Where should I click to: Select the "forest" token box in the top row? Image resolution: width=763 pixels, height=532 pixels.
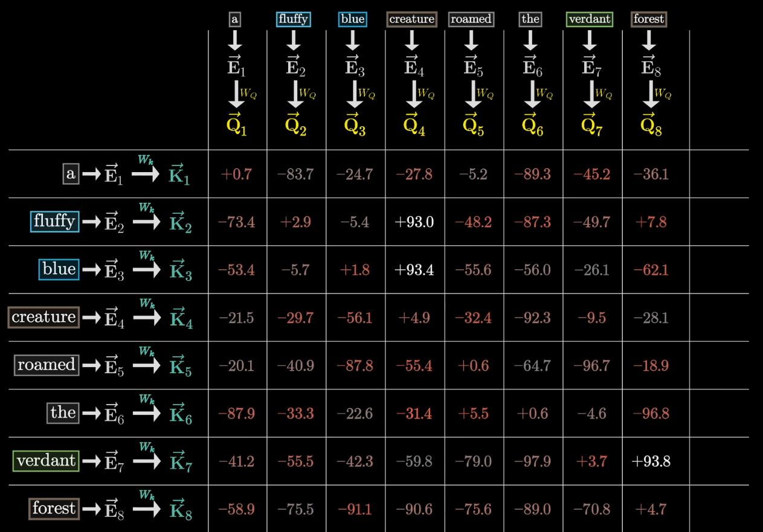(649, 19)
